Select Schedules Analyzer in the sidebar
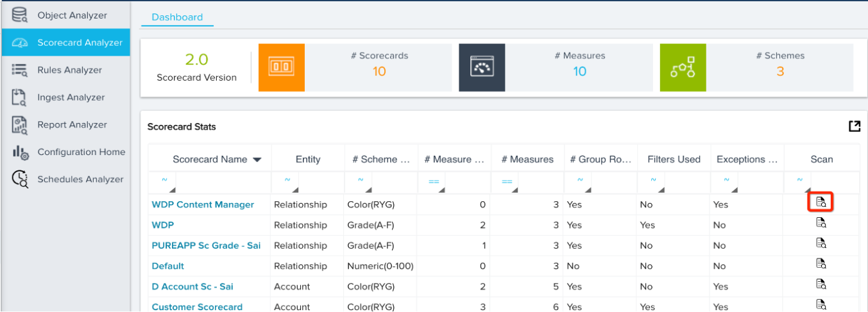868x312 pixels. tap(80, 179)
